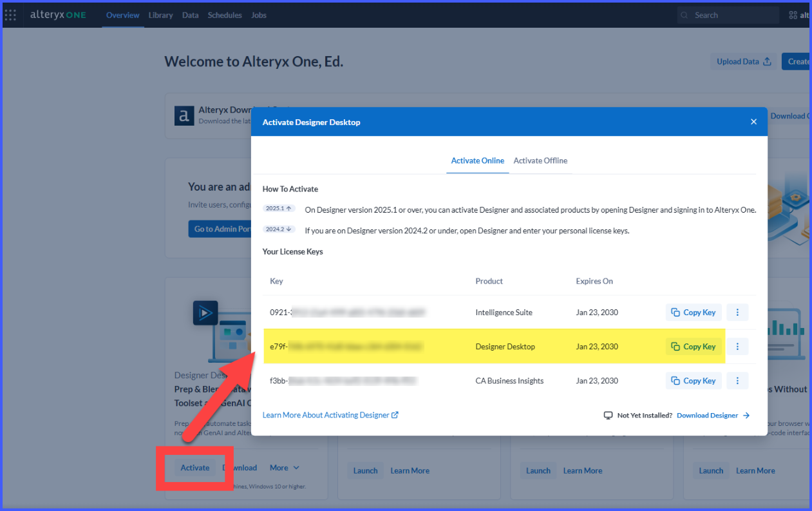
Task: Copy the Designer Desktop license key
Action: pos(694,346)
